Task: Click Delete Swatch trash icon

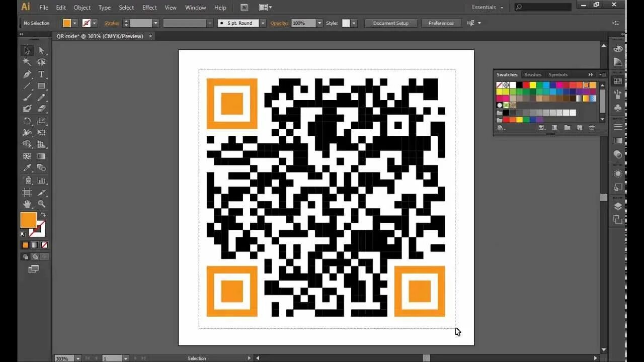Action: point(592,128)
